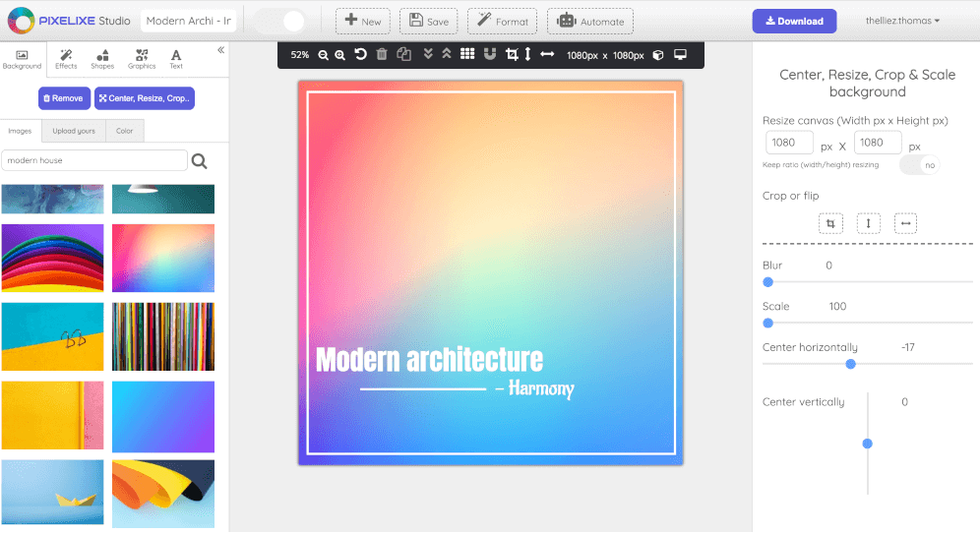Click the double chevron up layer icon
The width and height of the screenshot is (980, 534).
coord(447,55)
